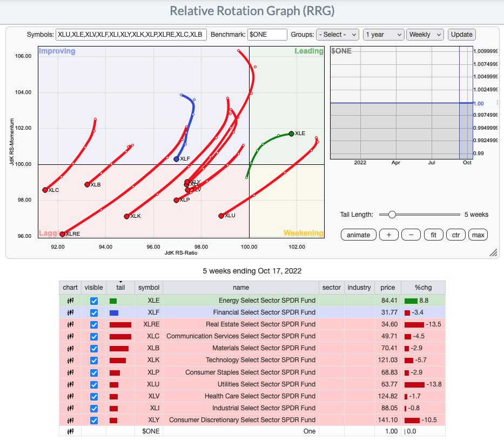The width and height of the screenshot is (504, 440).
Task: Click the XLU point on the graph
Action: [221, 216]
